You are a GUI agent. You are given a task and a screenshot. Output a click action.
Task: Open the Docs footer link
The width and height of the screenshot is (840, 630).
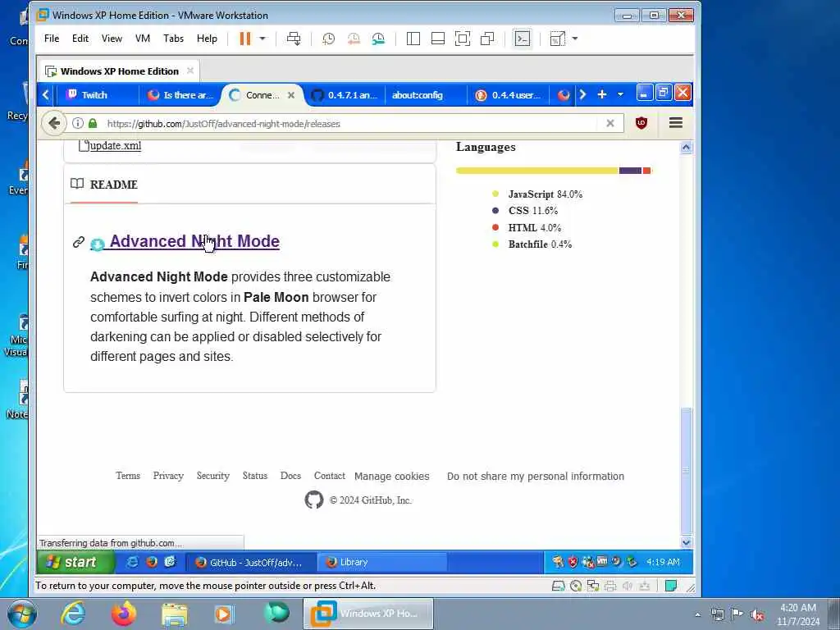point(290,476)
